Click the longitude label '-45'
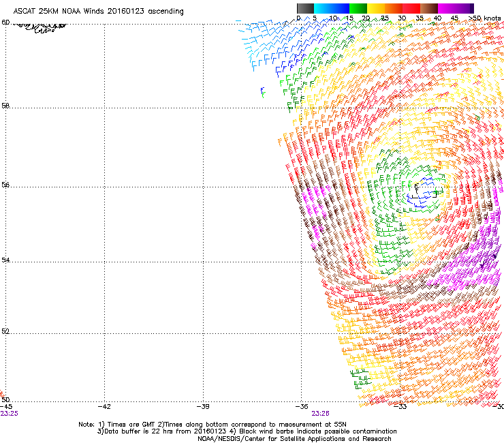 click(x=6, y=407)
